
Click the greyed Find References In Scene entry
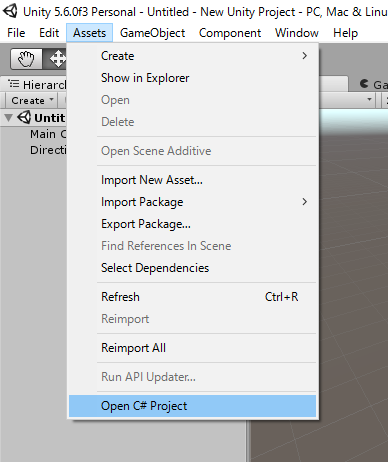192,246
